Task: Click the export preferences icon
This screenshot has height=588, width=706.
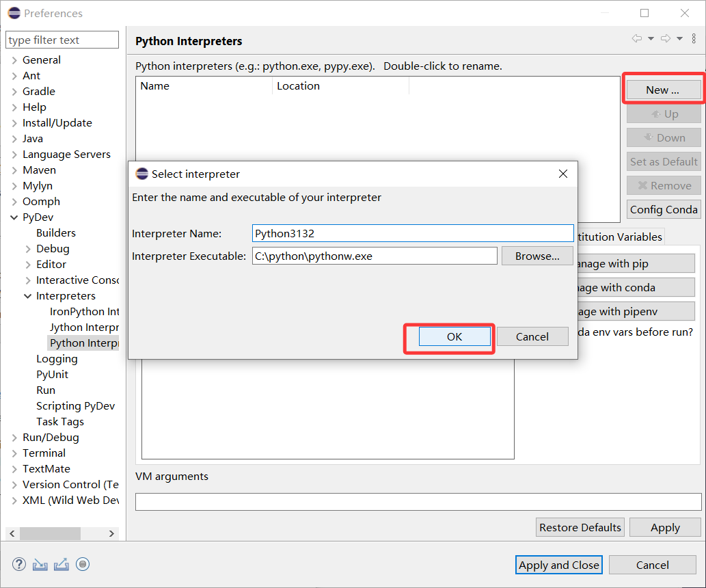Action: click(x=62, y=564)
